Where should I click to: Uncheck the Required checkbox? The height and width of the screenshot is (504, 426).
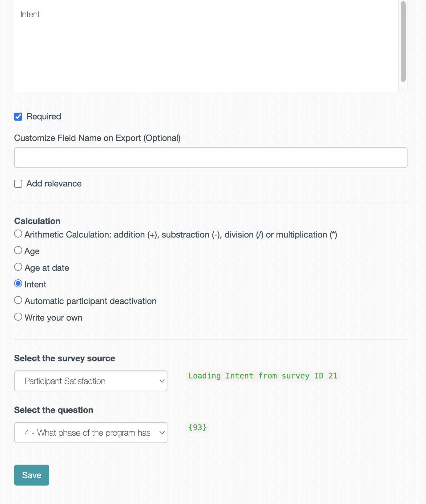(x=18, y=117)
